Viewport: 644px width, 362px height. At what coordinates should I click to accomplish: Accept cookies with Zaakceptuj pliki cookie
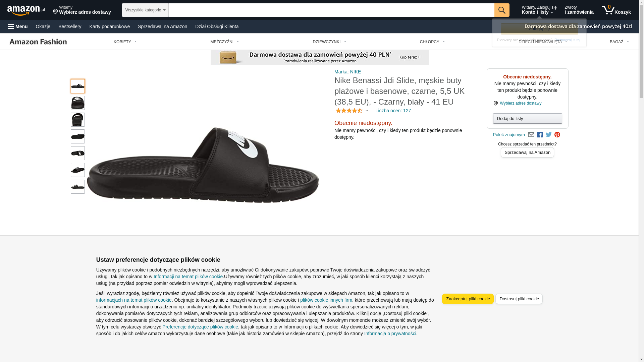468,299
